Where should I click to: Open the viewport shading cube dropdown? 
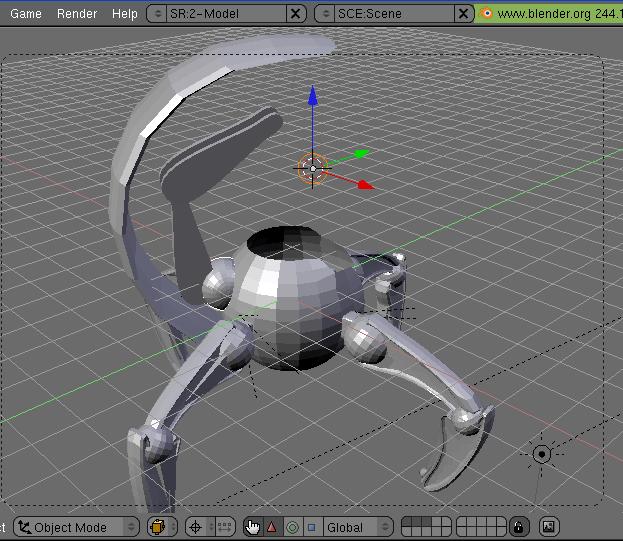pos(163,527)
